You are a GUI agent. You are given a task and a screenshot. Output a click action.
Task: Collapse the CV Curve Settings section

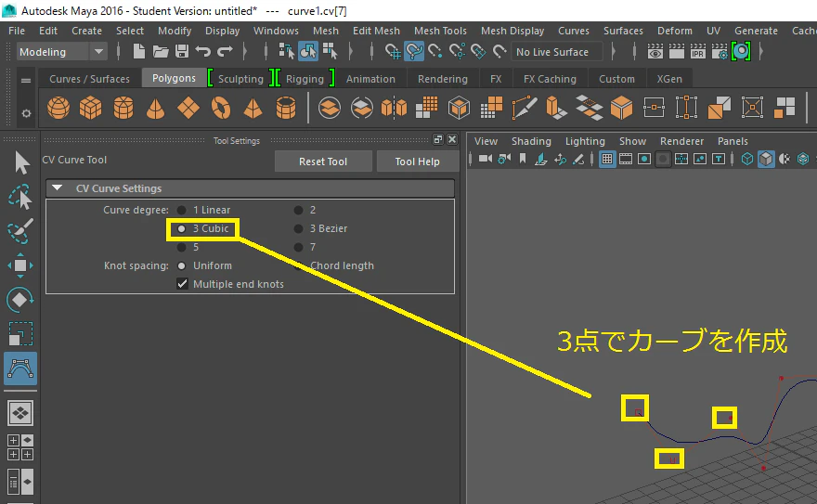[58, 188]
